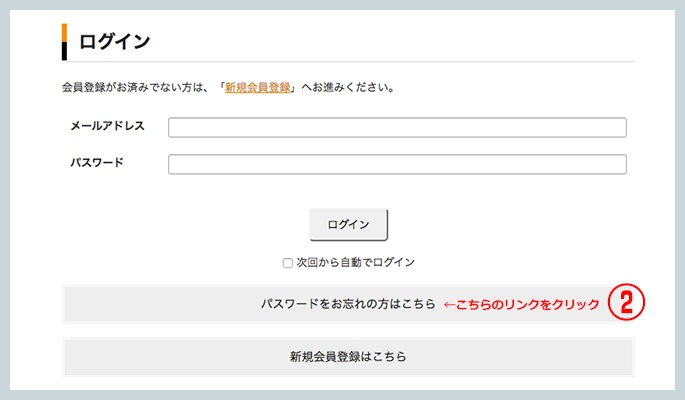Click empty gray area right of 新規会員登録はこちら text
Viewport: 685px width, 400px height.
coord(520,357)
